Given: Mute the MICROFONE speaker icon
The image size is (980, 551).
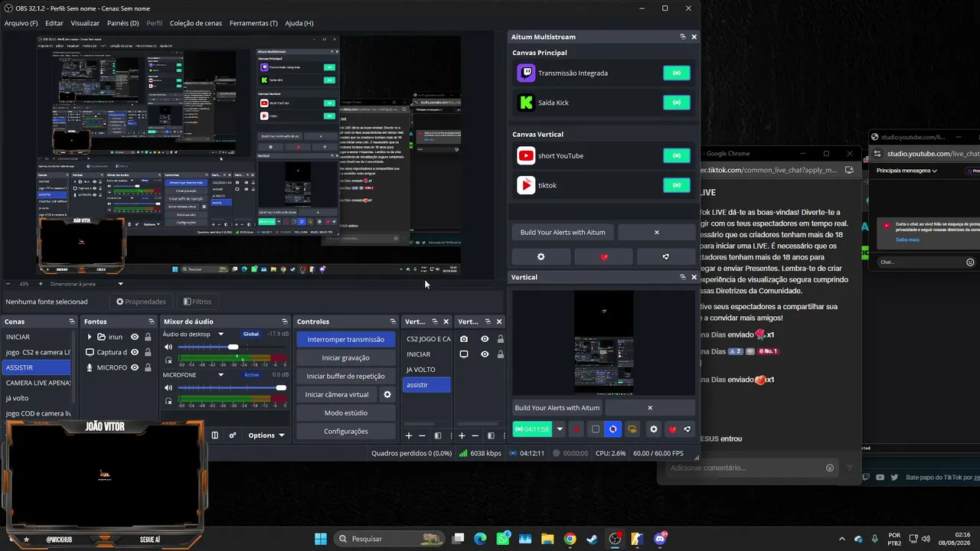Looking at the screenshot, I should click(168, 388).
